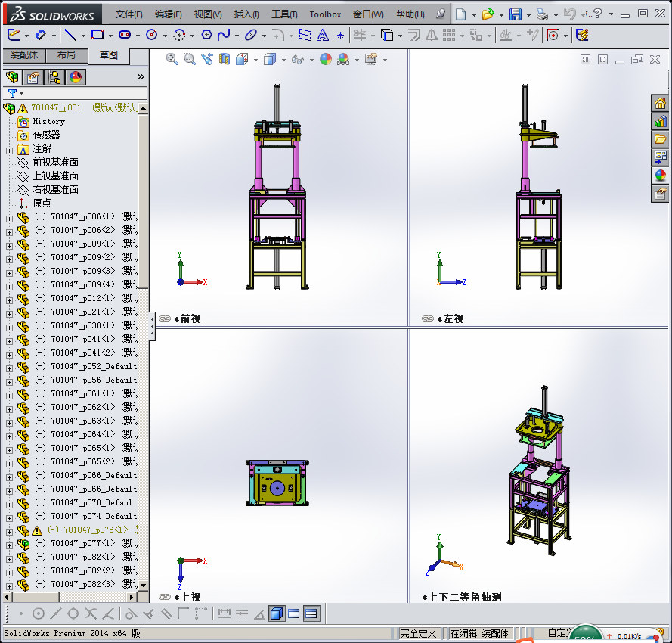The width and height of the screenshot is (672, 643).
Task: Open the DisplayManager panel tab
Action: click(x=76, y=77)
